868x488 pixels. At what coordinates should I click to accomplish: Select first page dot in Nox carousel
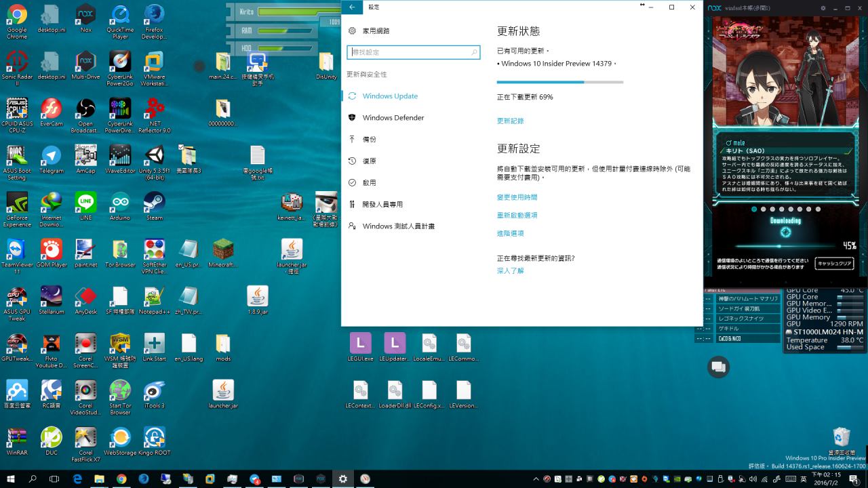pyautogui.click(x=754, y=209)
